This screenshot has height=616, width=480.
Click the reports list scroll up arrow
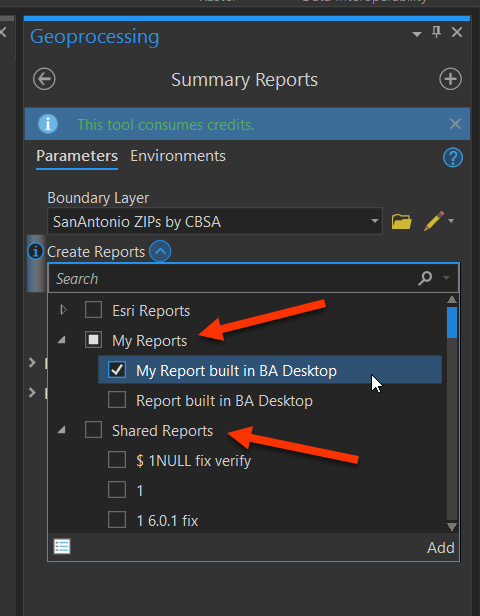[x=452, y=300]
